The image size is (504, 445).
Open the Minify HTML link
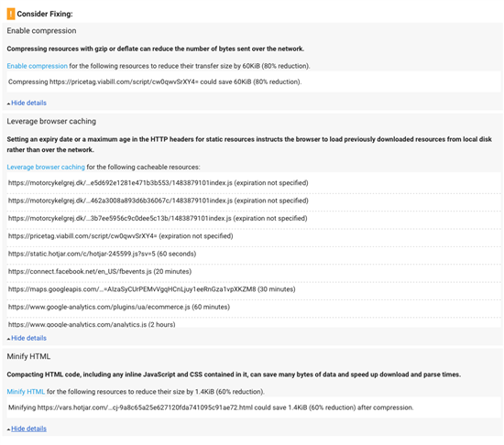26,391
